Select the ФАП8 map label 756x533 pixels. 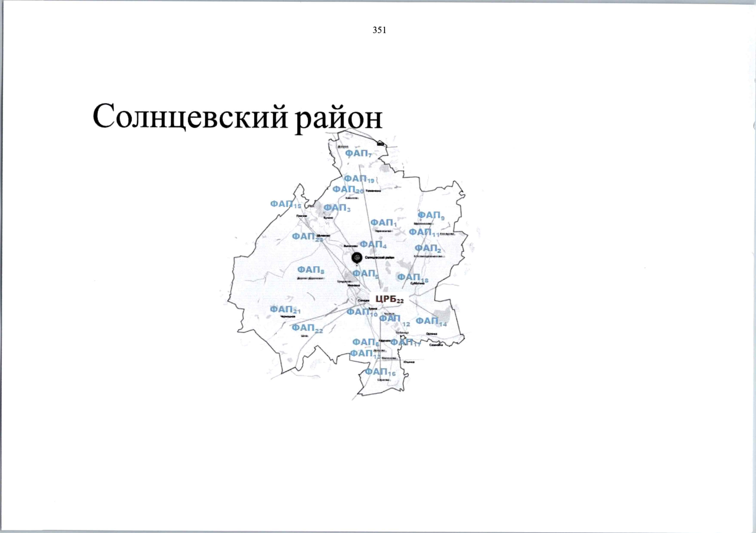pos(311,270)
